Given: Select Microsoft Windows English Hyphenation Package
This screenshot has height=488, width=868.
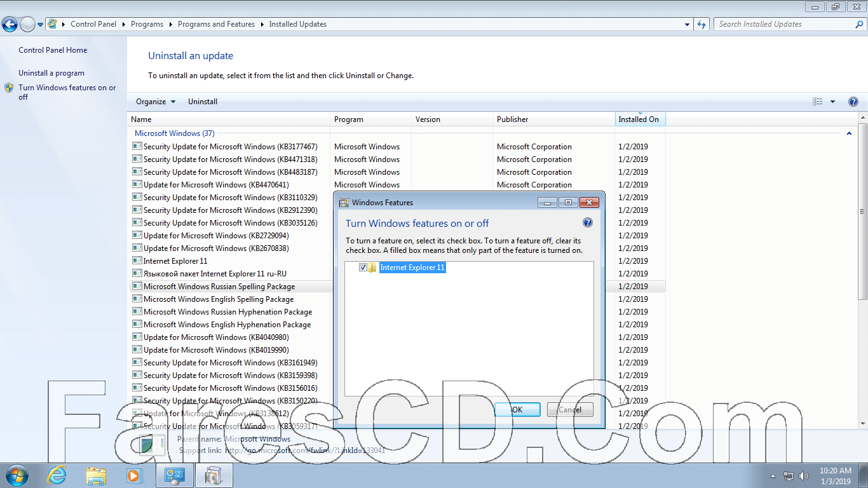Looking at the screenshot, I should click(227, 325).
